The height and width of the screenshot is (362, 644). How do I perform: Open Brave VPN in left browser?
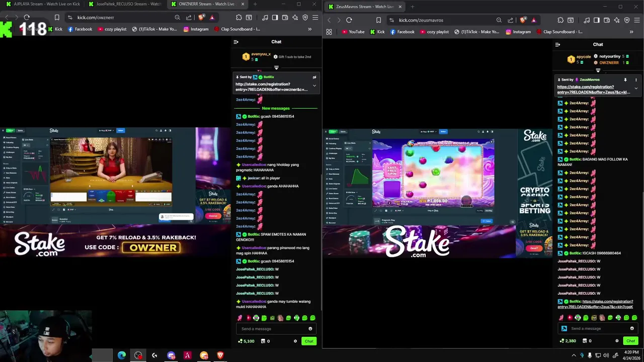305,18
